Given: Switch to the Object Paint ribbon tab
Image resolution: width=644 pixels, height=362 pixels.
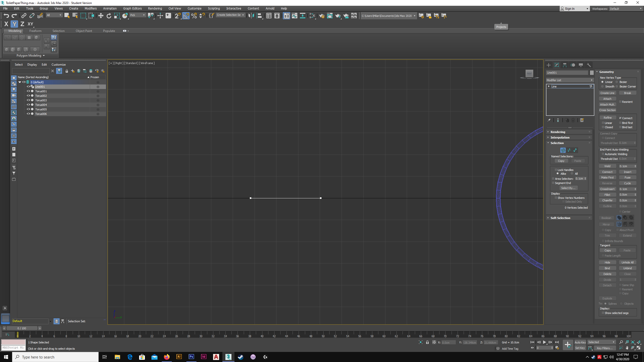Looking at the screenshot, I should pyautogui.click(x=84, y=31).
